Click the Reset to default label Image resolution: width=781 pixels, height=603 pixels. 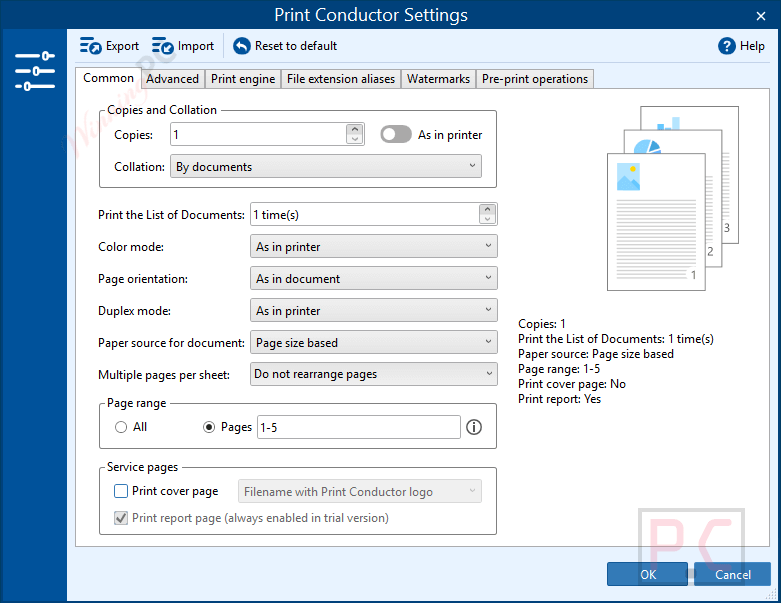[296, 46]
